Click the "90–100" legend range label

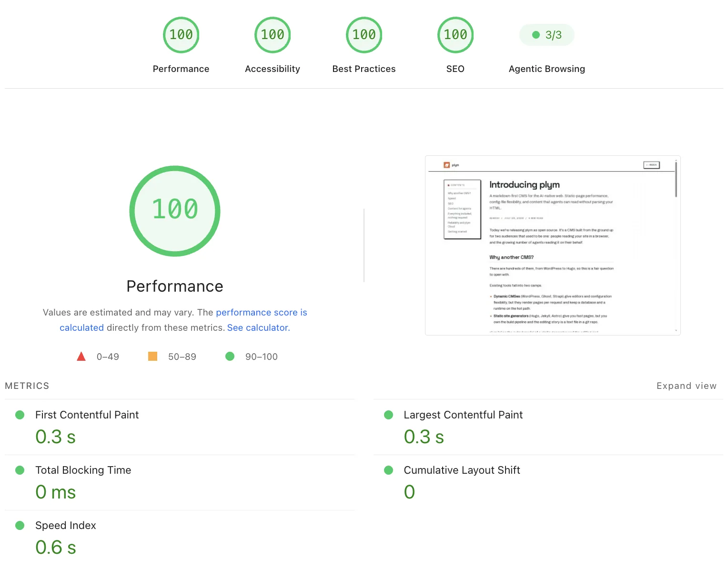pos(262,356)
